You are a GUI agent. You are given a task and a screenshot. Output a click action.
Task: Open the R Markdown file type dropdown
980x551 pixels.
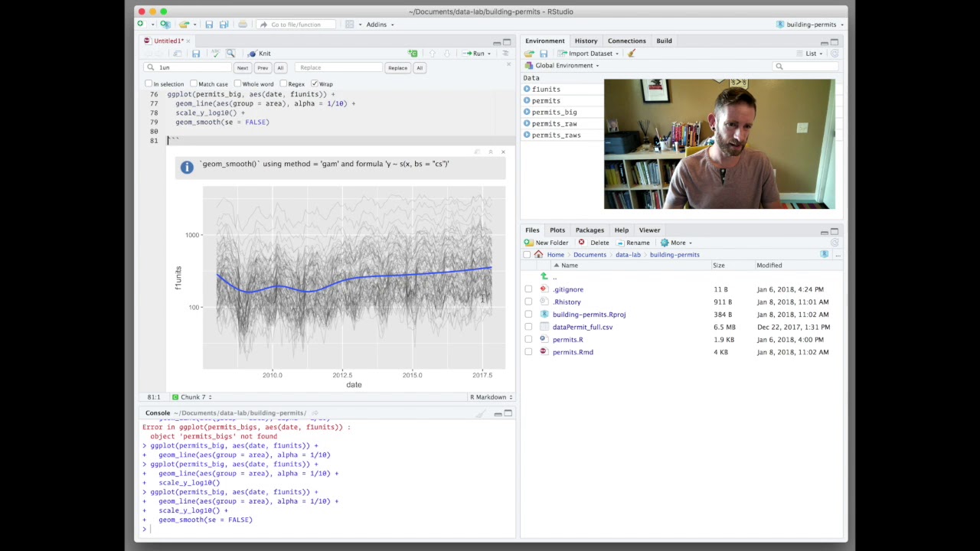coord(491,397)
